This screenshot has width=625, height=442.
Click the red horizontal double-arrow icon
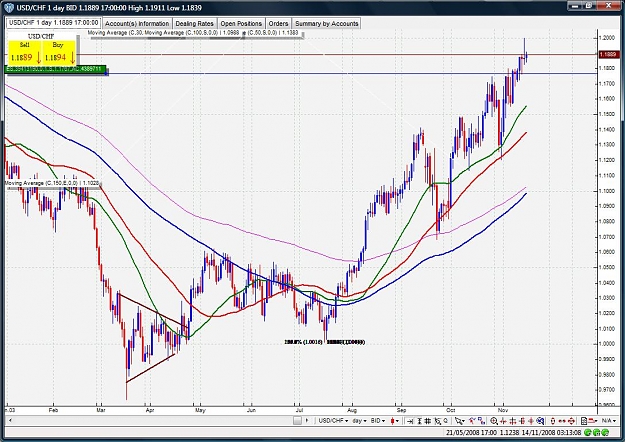[x=562, y=421]
